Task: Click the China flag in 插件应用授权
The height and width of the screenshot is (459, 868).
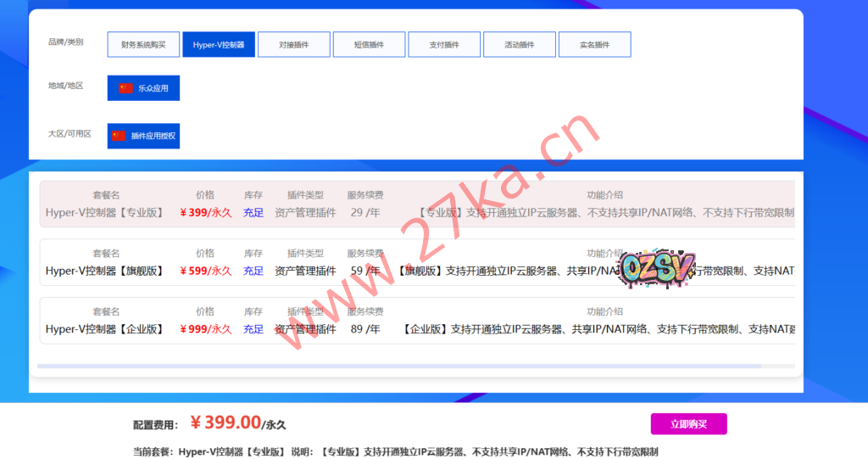Action: 119,136
